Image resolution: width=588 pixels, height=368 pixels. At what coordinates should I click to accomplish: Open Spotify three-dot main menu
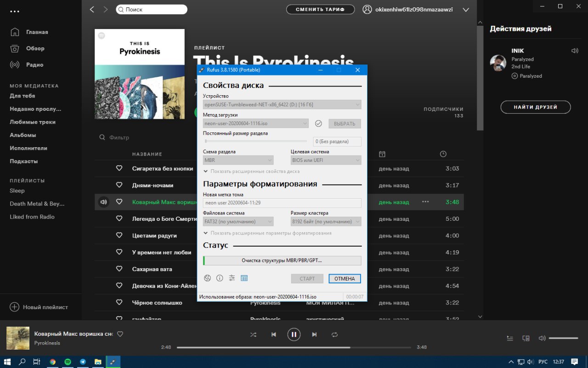tap(14, 11)
